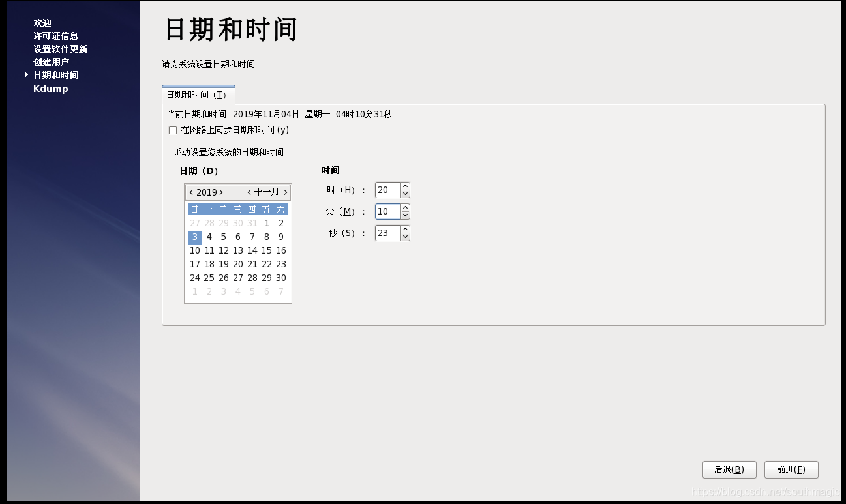Select 十一月 month label in calendar header

(267, 192)
